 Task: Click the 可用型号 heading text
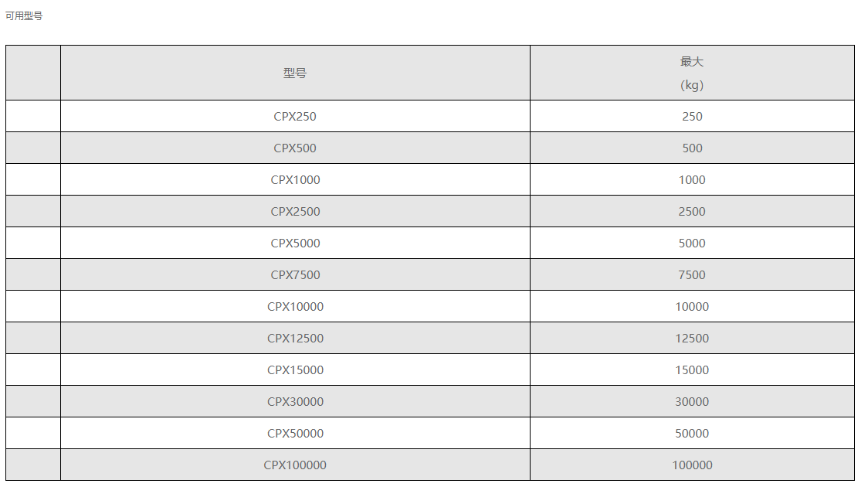pyautogui.click(x=24, y=15)
